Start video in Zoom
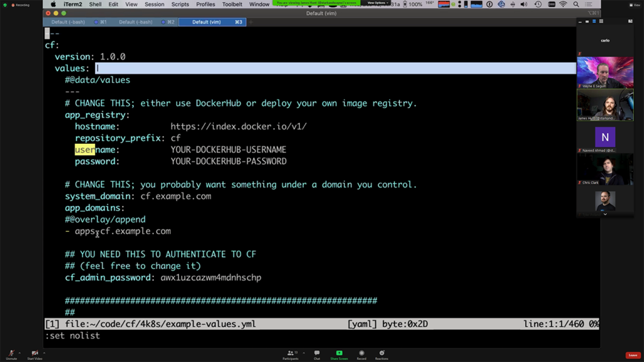 point(35,354)
